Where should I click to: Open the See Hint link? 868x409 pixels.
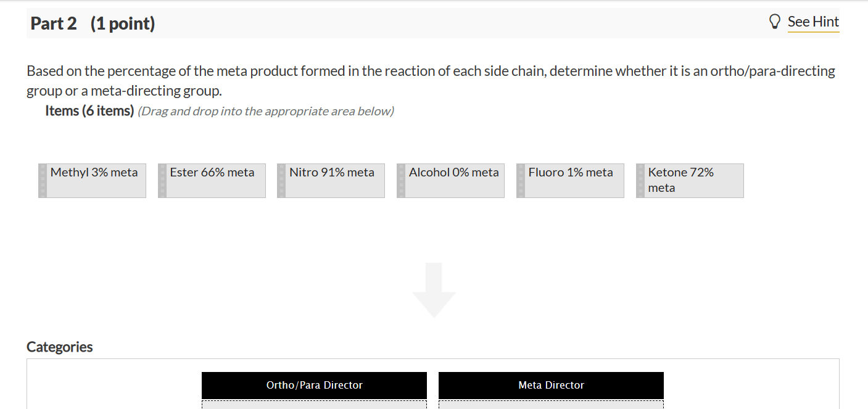pyautogui.click(x=813, y=22)
